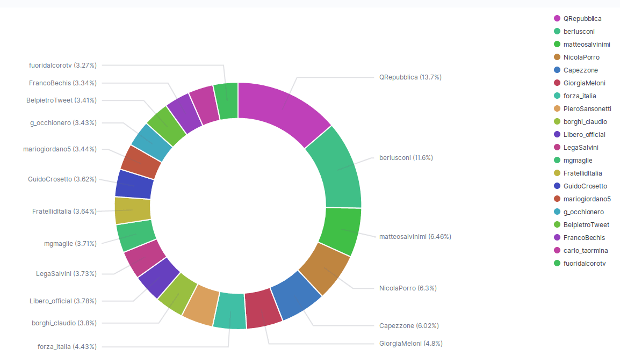This screenshot has width=620, height=364.
Task: Hide NicolaPorro via legend item
Action: click(x=581, y=57)
